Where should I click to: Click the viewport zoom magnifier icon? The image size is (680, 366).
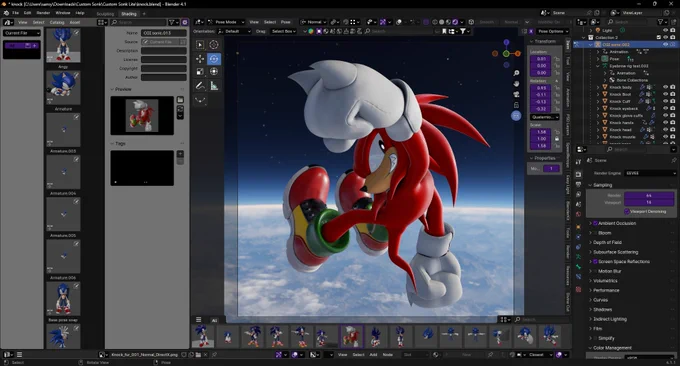(x=516, y=73)
